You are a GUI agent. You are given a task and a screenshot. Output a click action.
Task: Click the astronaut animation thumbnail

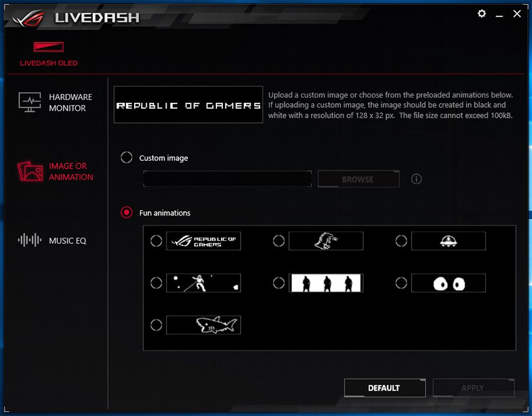[203, 283]
